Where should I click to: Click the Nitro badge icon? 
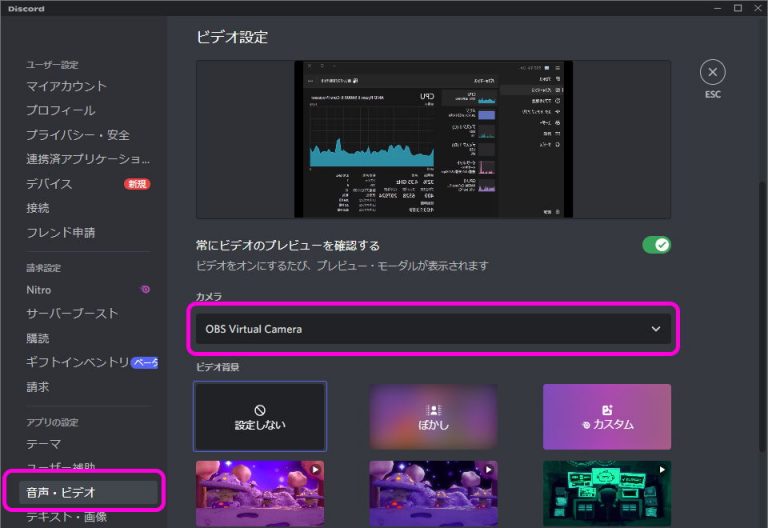pyautogui.click(x=145, y=289)
